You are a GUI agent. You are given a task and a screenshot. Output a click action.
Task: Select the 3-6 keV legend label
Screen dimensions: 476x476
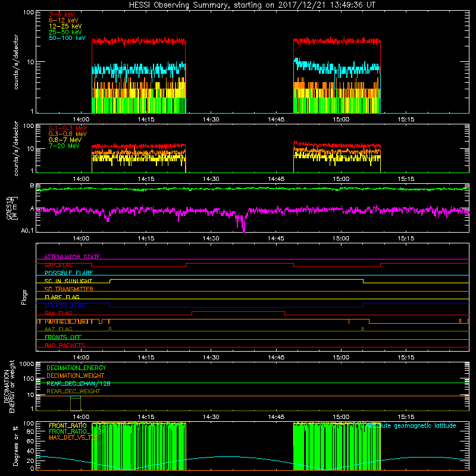[62, 14]
